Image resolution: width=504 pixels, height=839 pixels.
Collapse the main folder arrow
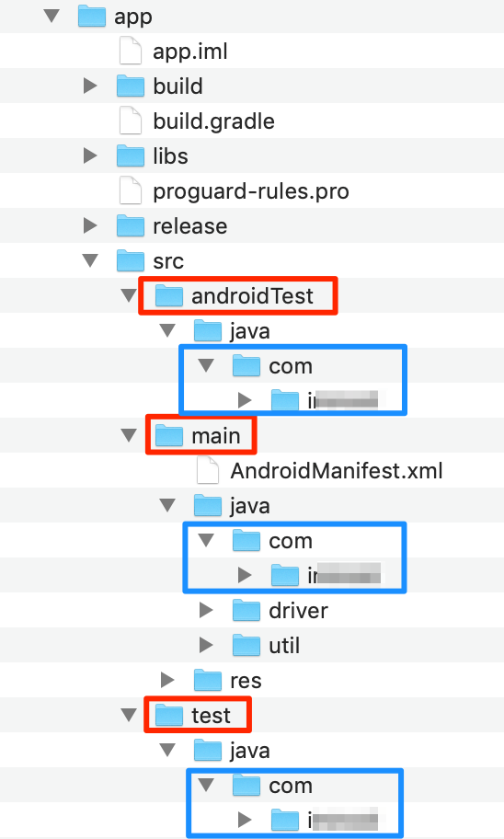pos(129,435)
